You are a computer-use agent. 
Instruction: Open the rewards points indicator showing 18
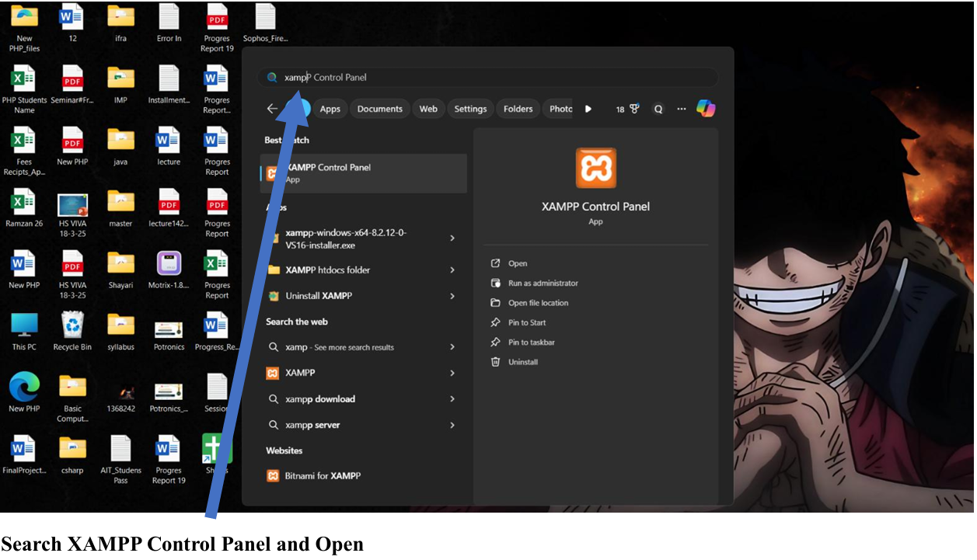pos(627,109)
